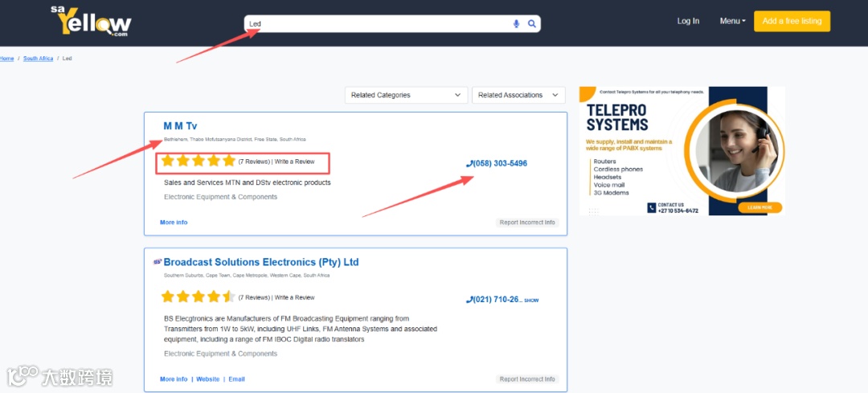Go to the Home breadcrumb
The image size is (868, 393).
tap(6, 58)
